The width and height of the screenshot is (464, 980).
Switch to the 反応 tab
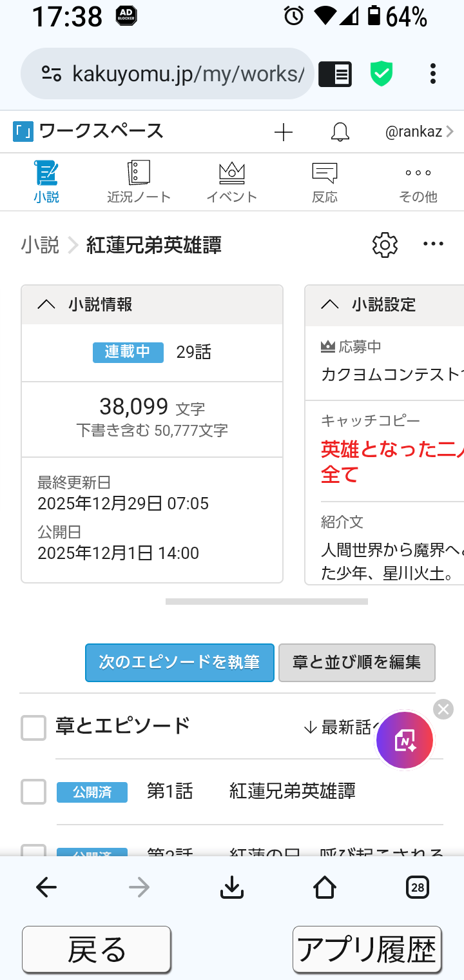(325, 182)
